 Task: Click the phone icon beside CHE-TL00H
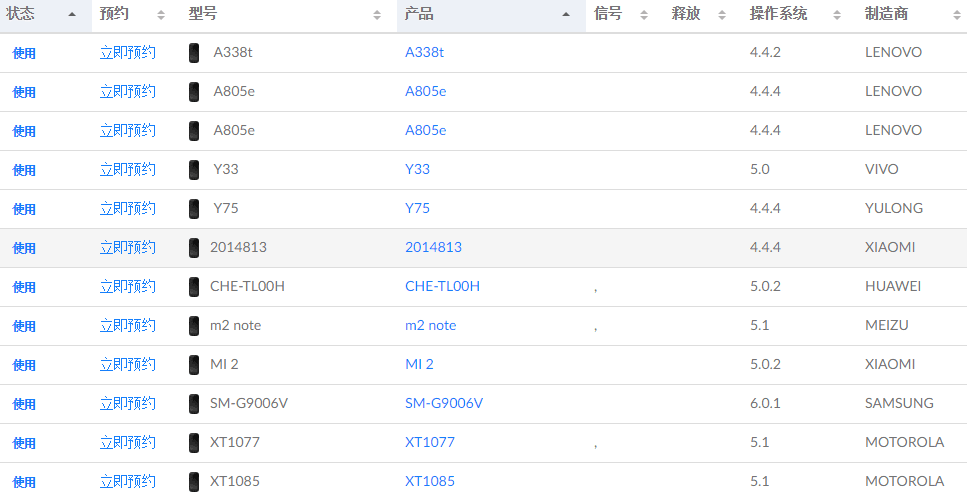194,287
